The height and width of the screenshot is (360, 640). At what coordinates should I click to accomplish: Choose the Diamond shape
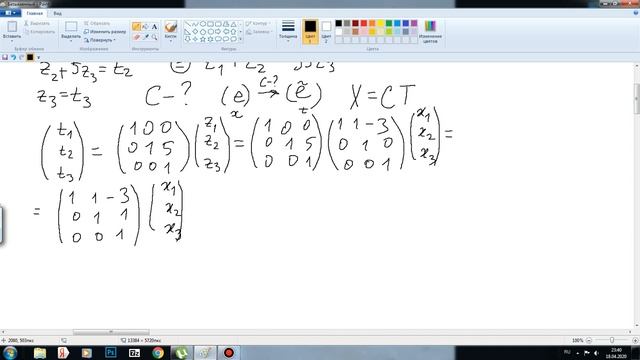pyautogui.click(x=195, y=31)
